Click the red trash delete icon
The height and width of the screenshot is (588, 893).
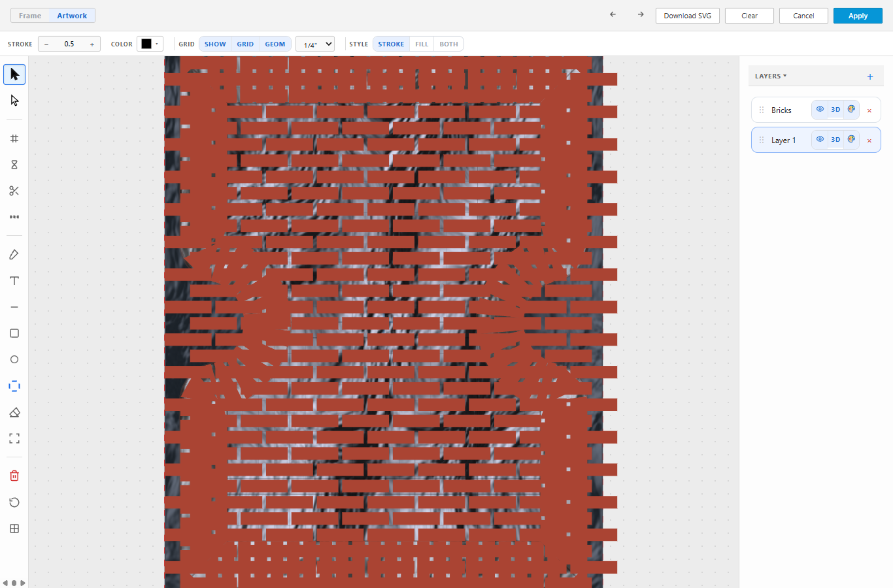[x=14, y=476]
